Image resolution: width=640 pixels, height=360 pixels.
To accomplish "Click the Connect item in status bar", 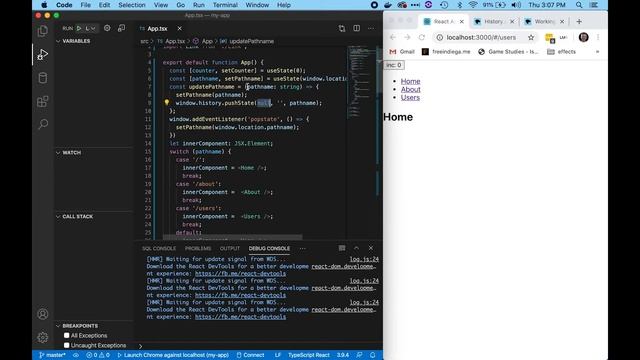I will tap(250, 355).
